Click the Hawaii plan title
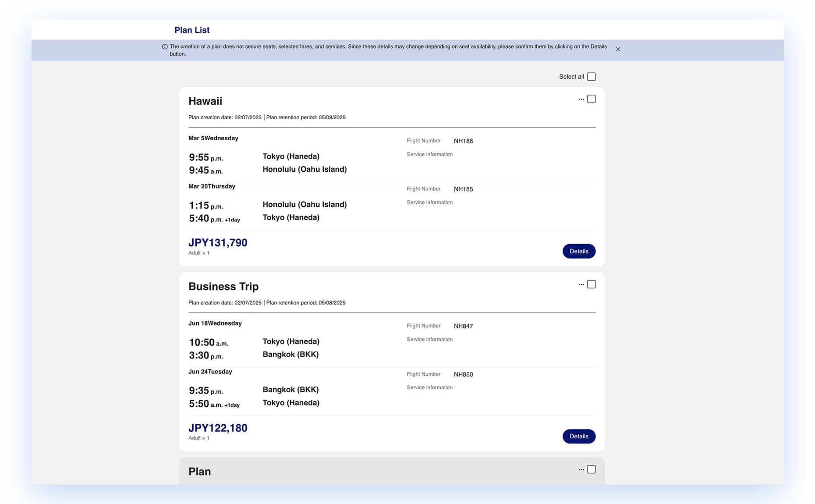Screen dimensions: 815x504 [205, 101]
